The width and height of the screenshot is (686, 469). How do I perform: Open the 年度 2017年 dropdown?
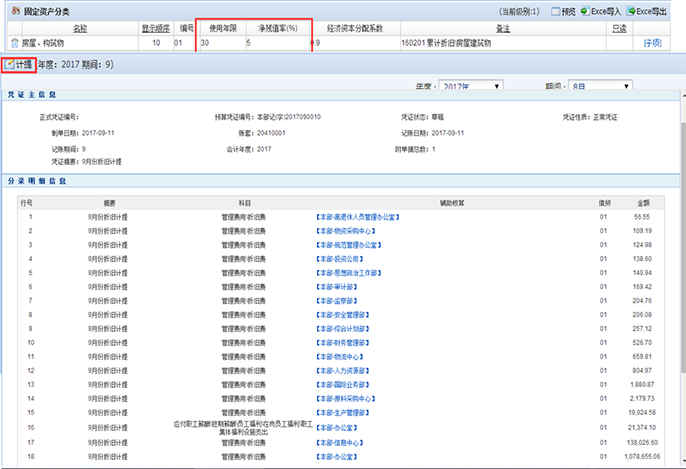[x=471, y=85]
